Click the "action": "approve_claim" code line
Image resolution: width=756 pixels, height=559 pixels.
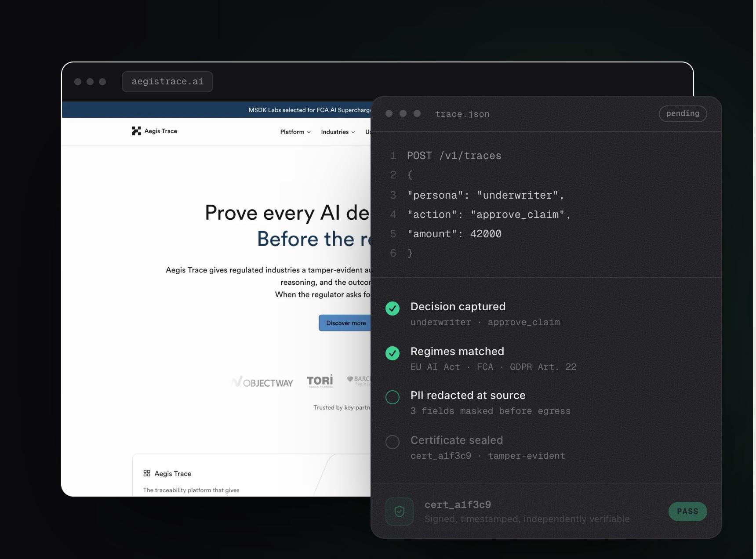[489, 214]
